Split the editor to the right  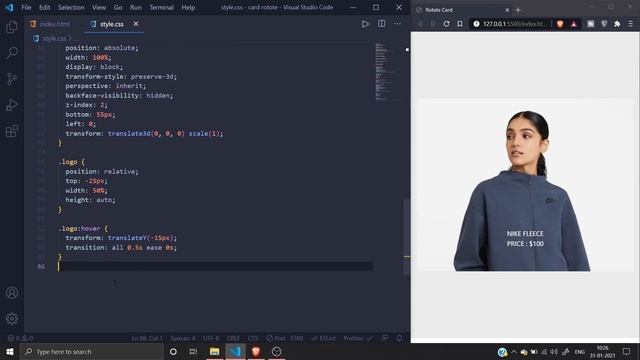coord(381,24)
